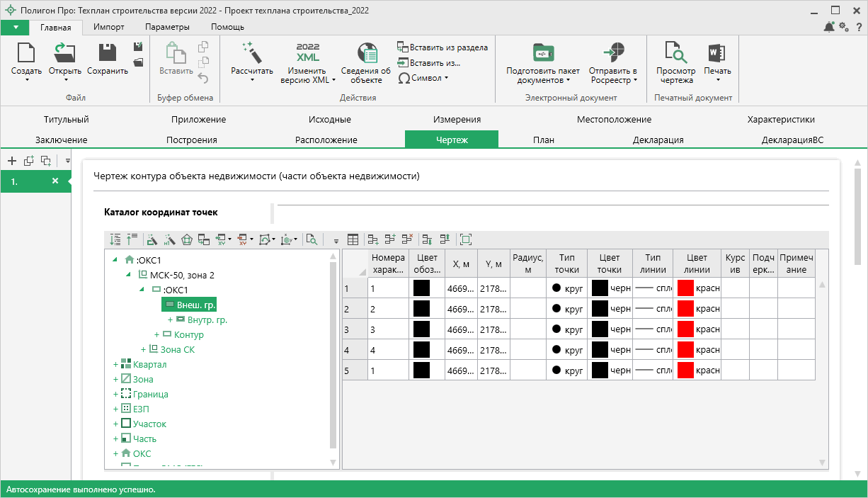868x498 pixels.
Task: Click Вставить из раздела button
Action: tap(442, 47)
